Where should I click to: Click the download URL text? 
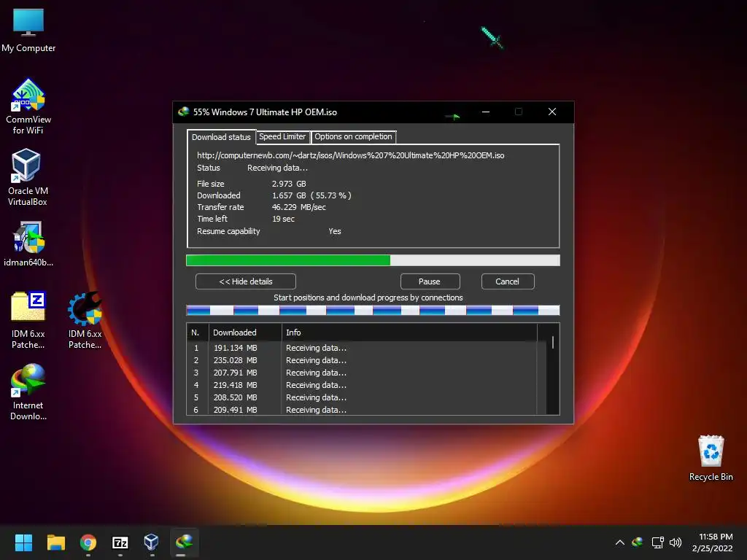351,155
